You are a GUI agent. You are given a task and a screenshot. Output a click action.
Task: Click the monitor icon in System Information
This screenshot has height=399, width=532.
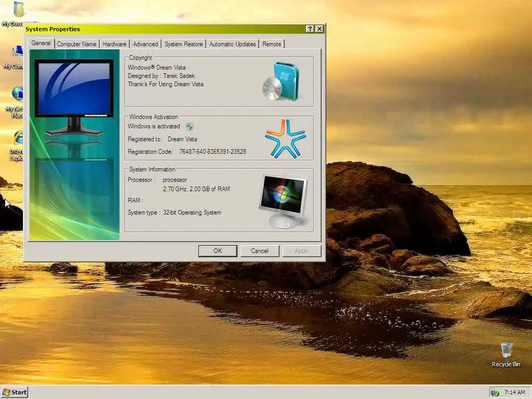(x=284, y=201)
